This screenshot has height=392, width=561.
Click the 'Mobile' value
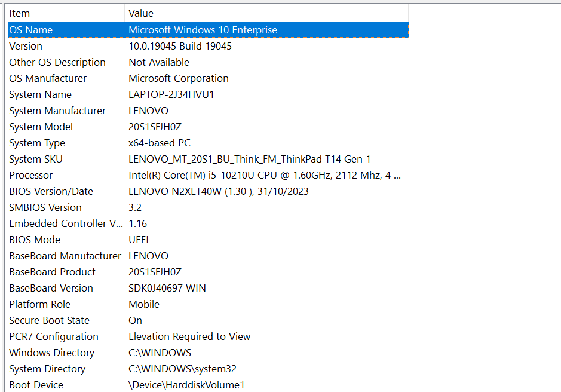(144, 304)
